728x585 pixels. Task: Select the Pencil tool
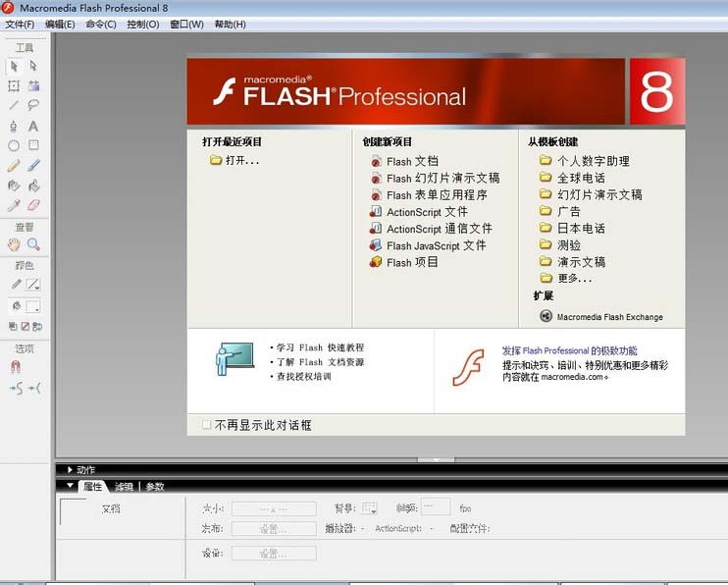(x=14, y=166)
